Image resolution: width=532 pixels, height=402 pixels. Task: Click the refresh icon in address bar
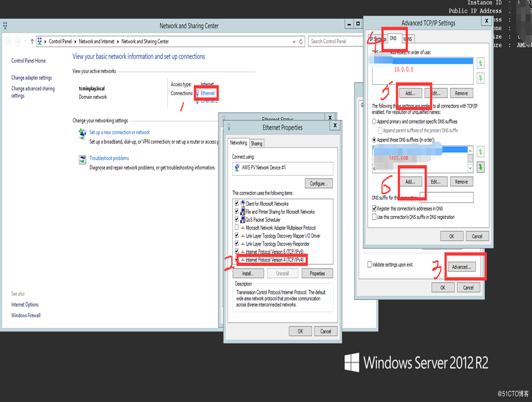coord(301,42)
